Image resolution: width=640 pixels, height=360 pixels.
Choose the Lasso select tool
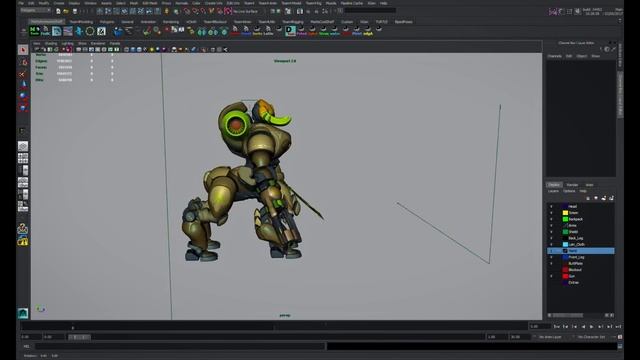[23, 62]
